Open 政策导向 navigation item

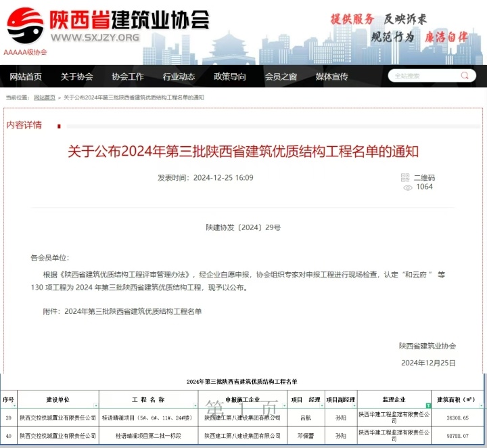[230, 77]
